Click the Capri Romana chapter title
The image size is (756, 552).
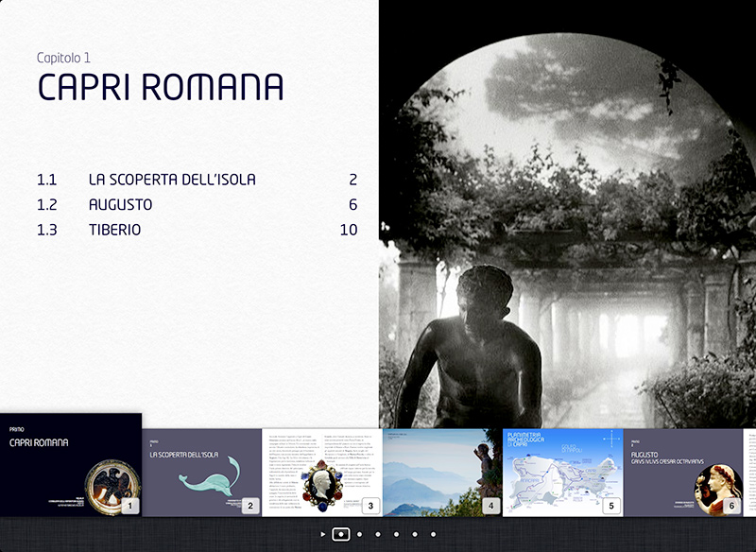161,87
